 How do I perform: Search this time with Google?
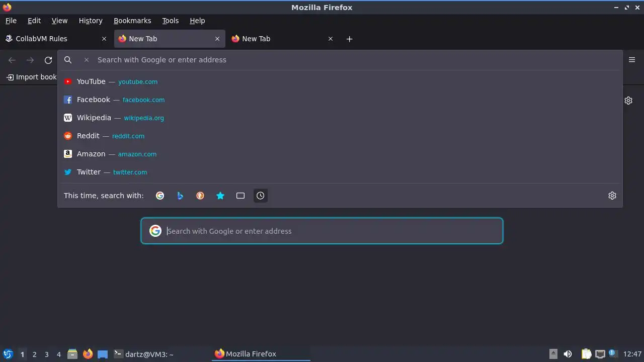pyautogui.click(x=160, y=196)
